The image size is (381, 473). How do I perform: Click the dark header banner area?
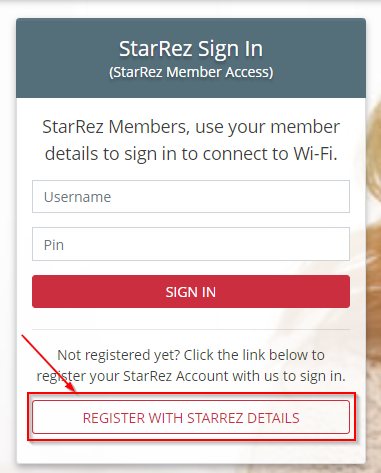click(x=191, y=58)
